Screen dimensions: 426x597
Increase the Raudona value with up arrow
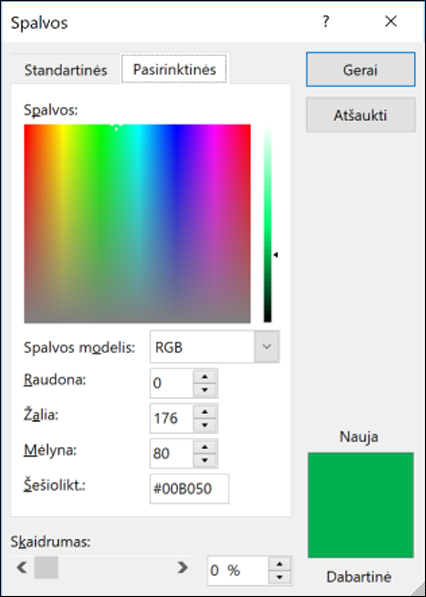click(x=205, y=377)
